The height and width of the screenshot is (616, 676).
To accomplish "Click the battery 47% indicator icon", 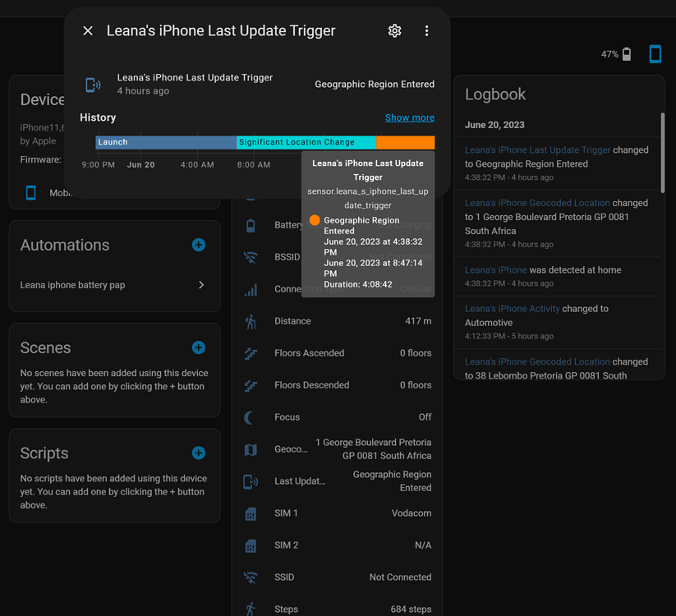I will [627, 54].
